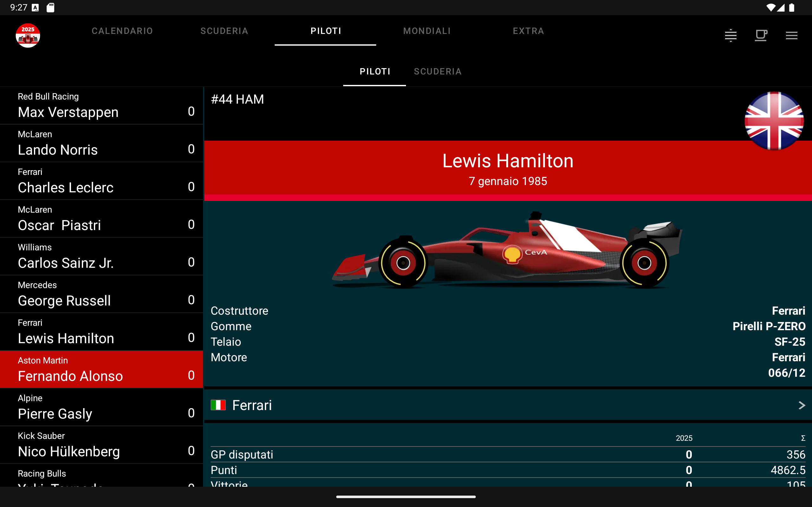Choose Charles Leclerc driver entry
This screenshot has width=812, height=507.
(x=101, y=181)
